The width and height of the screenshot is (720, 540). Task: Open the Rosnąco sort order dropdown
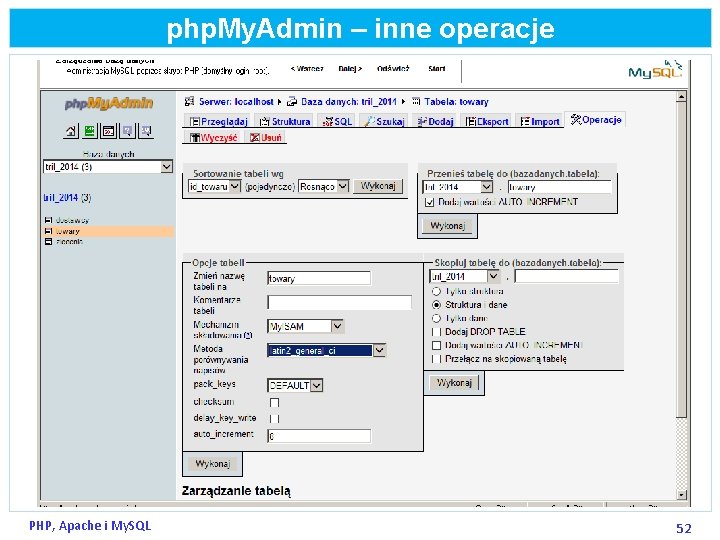point(324,186)
